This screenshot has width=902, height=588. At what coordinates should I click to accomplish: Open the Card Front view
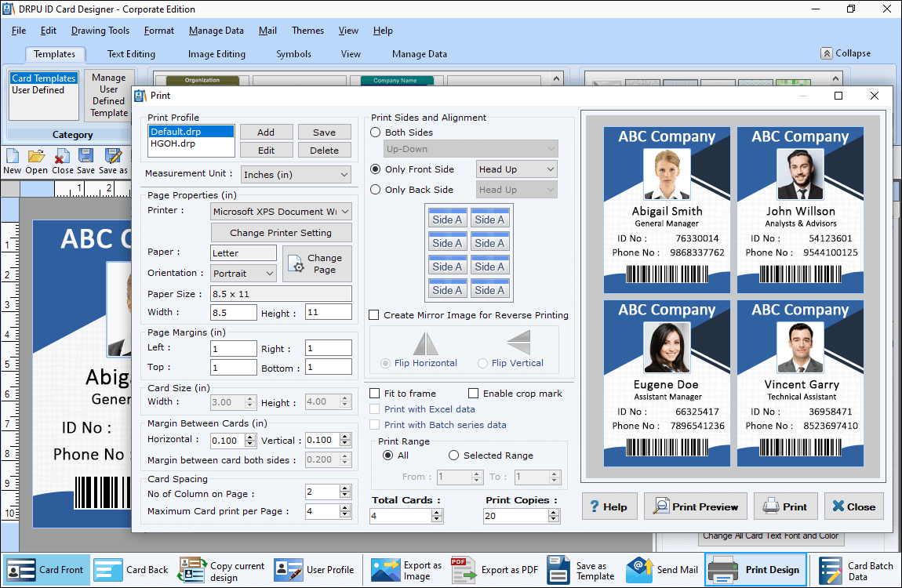[x=46, y=570]
